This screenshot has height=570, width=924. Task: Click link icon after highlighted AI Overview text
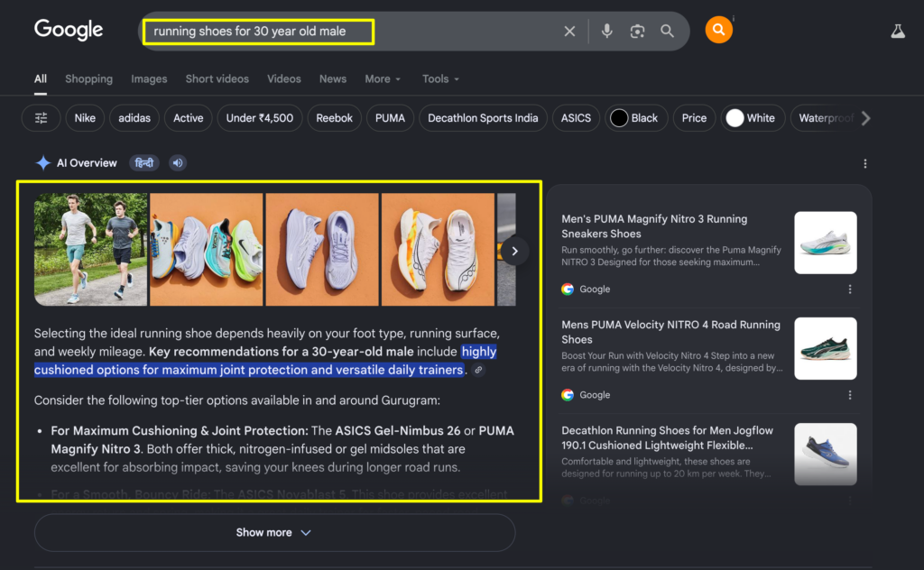pos(478,370)
